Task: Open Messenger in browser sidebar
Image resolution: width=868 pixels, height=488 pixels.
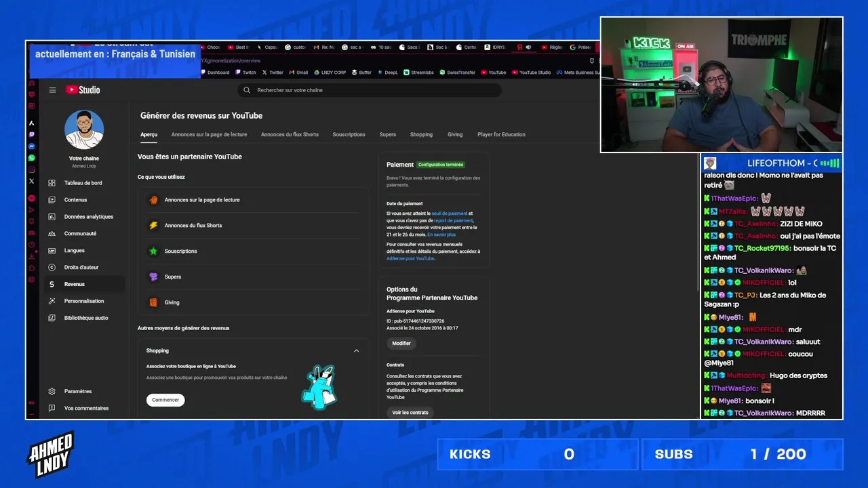Action: [x=32, y=146]
